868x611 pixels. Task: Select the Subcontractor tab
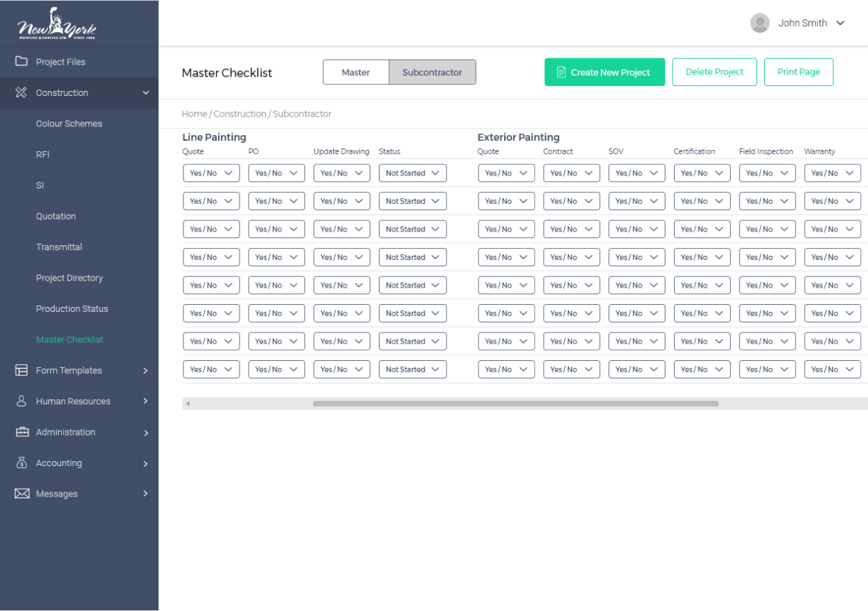point(432,72)
